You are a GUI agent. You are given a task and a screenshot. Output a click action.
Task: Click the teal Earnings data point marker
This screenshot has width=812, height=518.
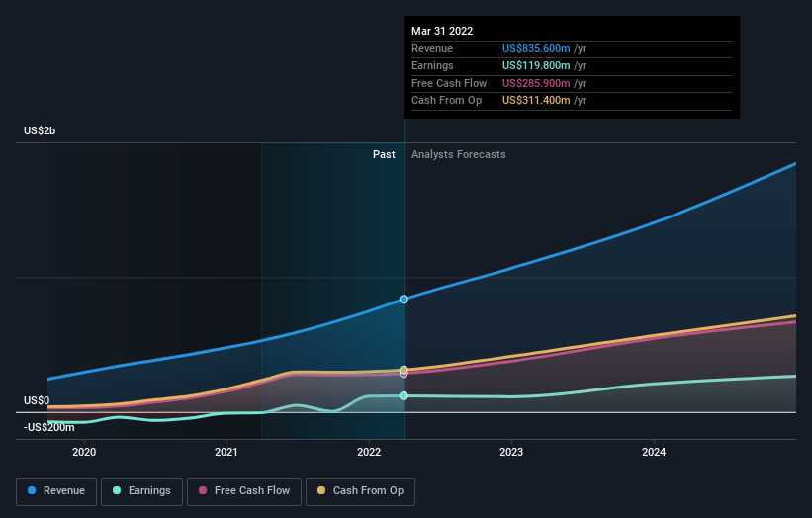pos(404,395)
